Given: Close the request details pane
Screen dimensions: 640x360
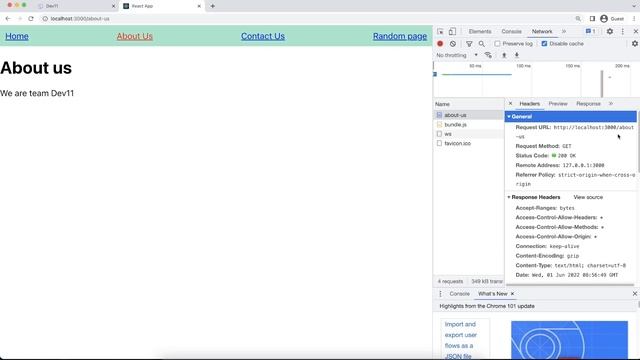Looking at the screenshot, I should coord(510,104).
